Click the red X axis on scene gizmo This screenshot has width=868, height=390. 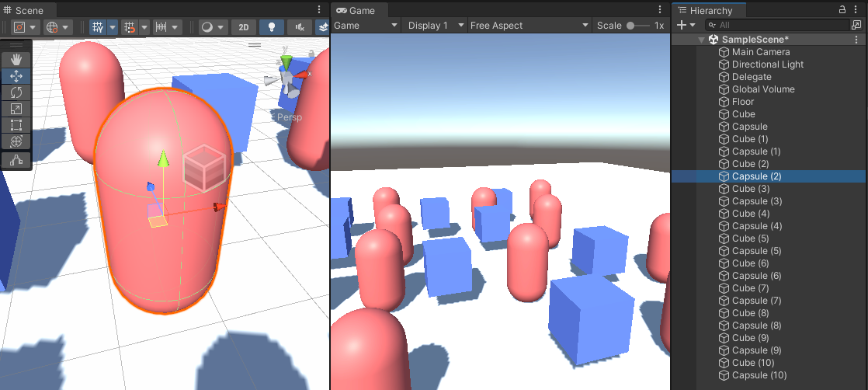pyautogui.click(x=302, y=75)
